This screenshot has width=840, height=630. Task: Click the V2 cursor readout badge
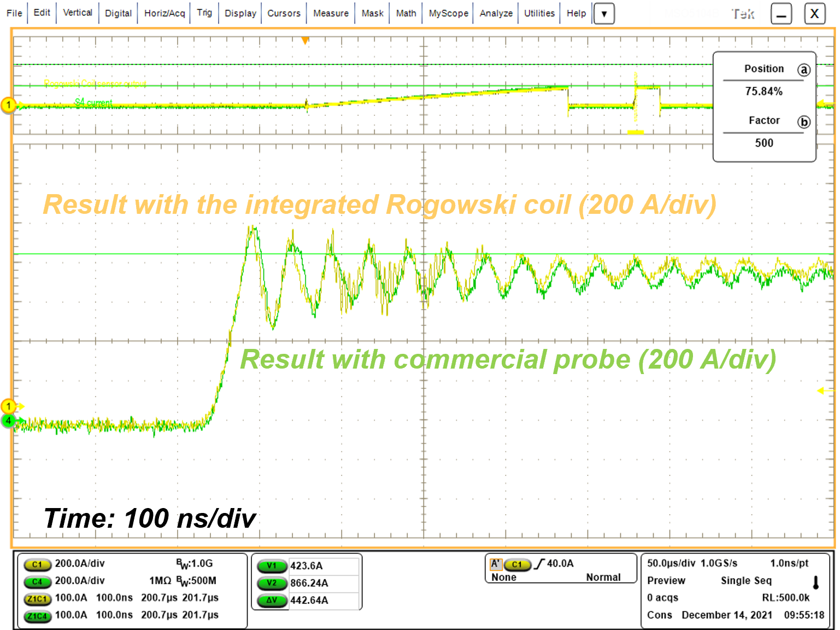point(272,583)
